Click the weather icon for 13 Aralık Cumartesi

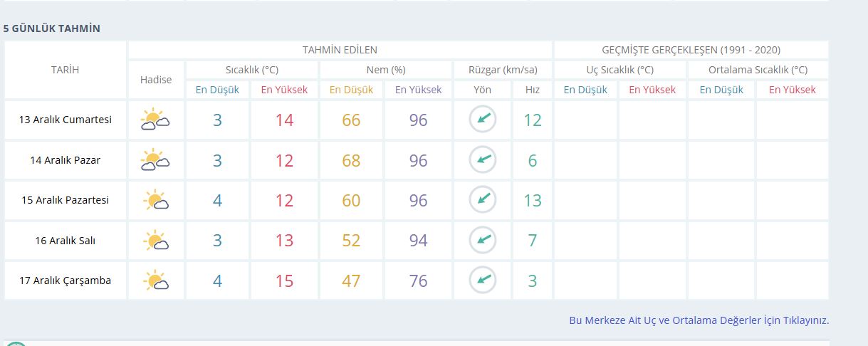click(x=155, y=120)
